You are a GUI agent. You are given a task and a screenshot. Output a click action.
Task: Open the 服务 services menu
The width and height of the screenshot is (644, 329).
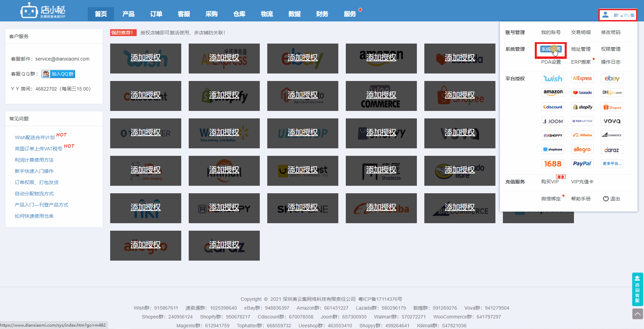pos(350,14)
